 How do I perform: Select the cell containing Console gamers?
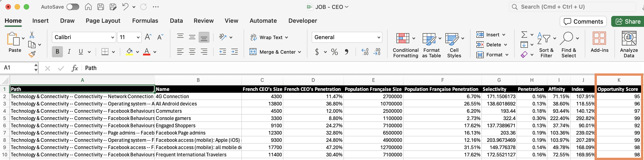tap(198, 118)
